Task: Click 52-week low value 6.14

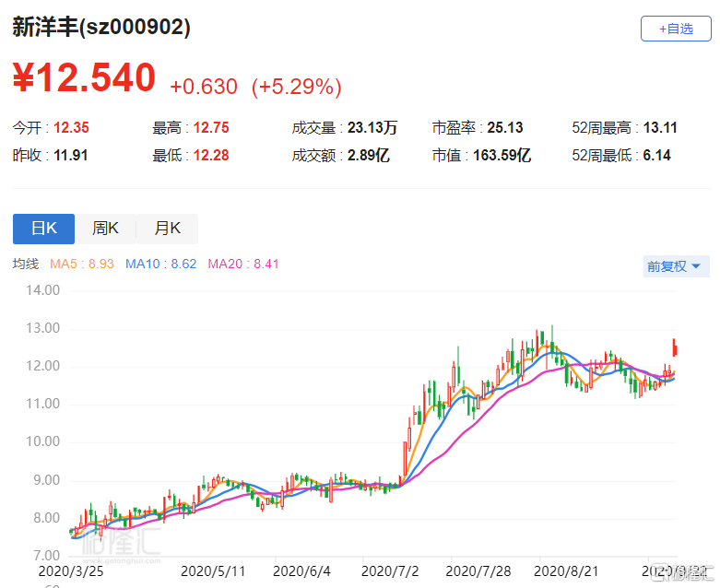Action: click(656, 155)
